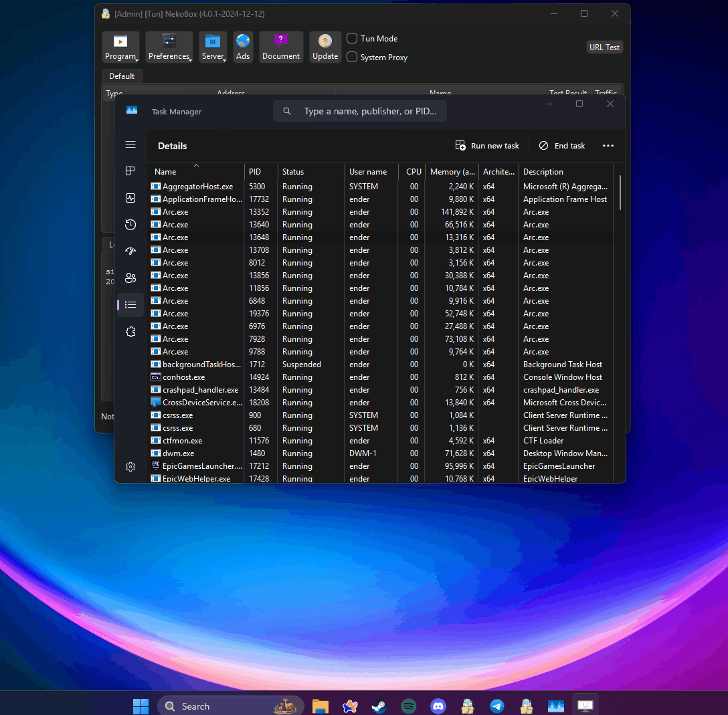Viewport: 728px width, 715px height.
Task: Open Services page puzzle icon
Action: coord(130,332)
